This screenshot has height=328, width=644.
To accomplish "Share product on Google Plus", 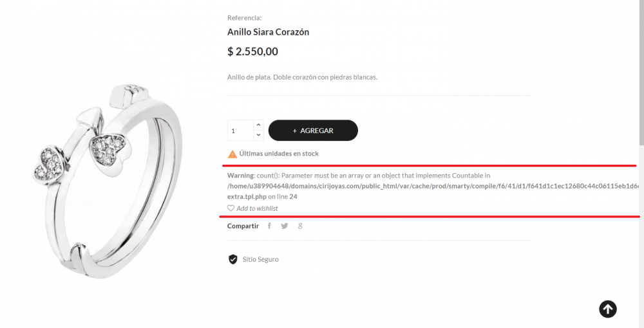I will click(x=300, y=226).
